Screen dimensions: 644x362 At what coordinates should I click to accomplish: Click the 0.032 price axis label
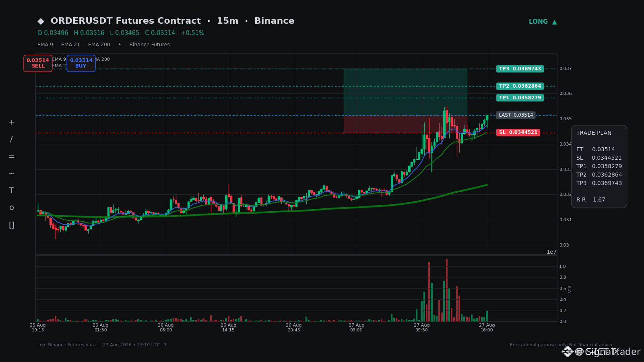tap(566, 195)
